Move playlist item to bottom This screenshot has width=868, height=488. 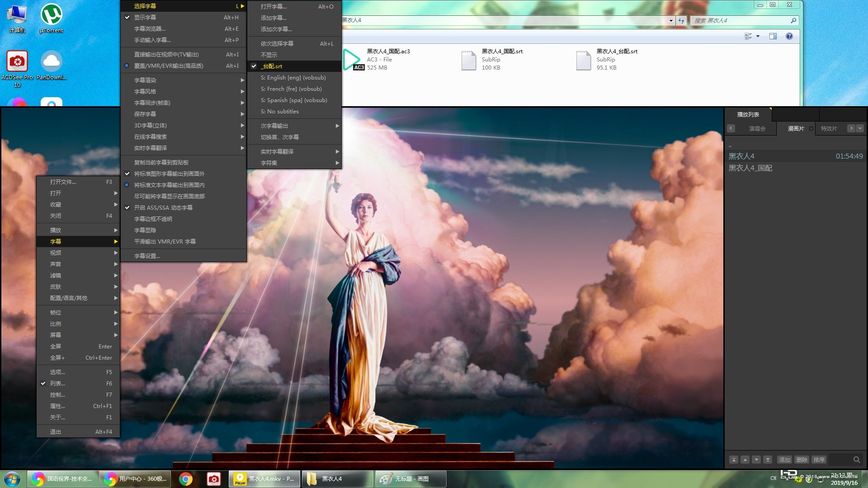pos(768,460)
